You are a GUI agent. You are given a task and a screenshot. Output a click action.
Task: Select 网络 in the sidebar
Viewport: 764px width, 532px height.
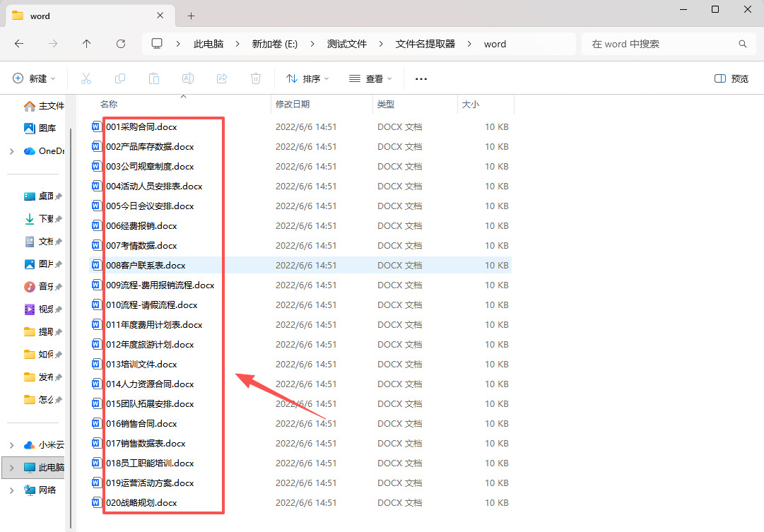40,490
